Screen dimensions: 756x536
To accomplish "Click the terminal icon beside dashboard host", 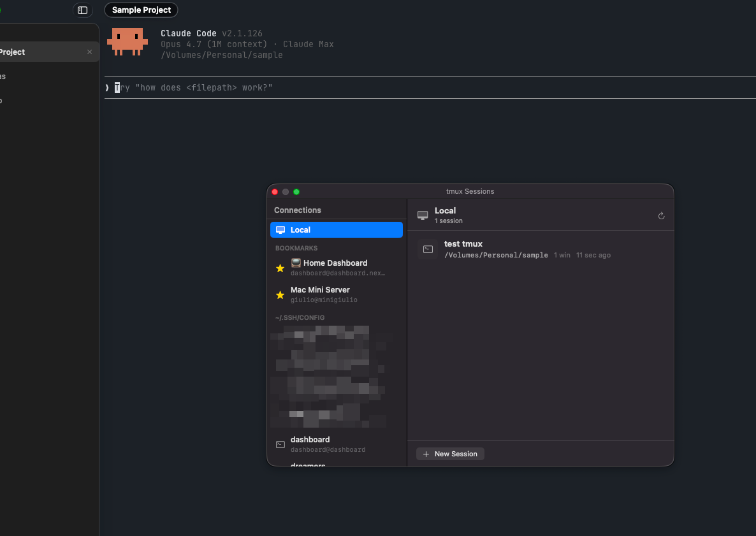I will (x=280, y=444).
